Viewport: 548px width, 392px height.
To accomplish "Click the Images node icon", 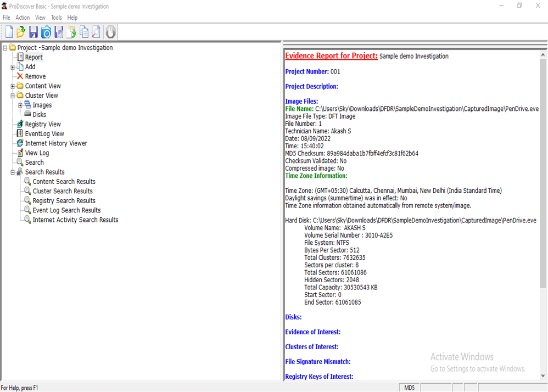I will (x=27, y=105).
